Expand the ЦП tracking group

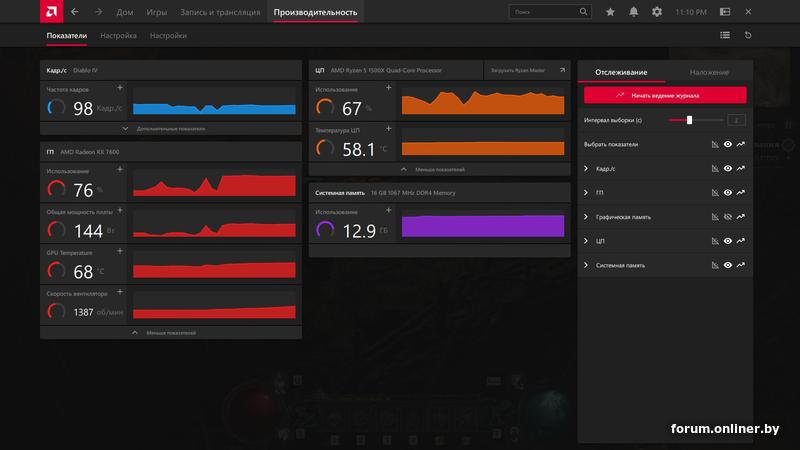coord(586,241)
